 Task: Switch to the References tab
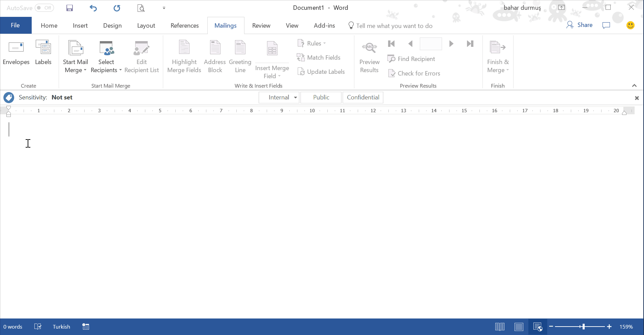185,26
